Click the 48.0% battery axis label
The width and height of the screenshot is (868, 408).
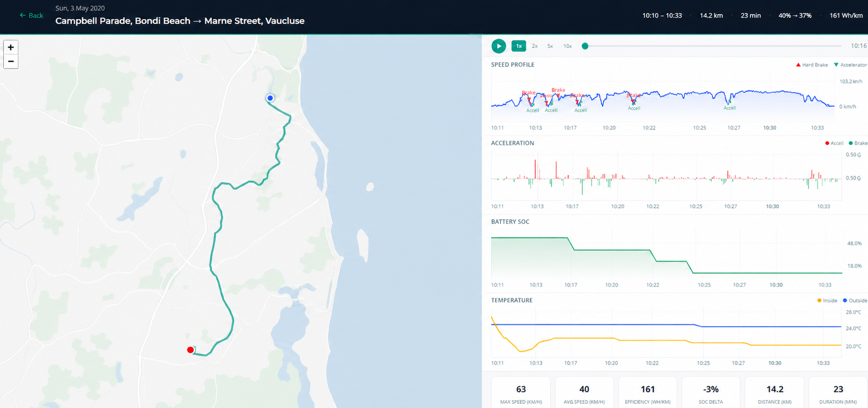coord(854,243)
